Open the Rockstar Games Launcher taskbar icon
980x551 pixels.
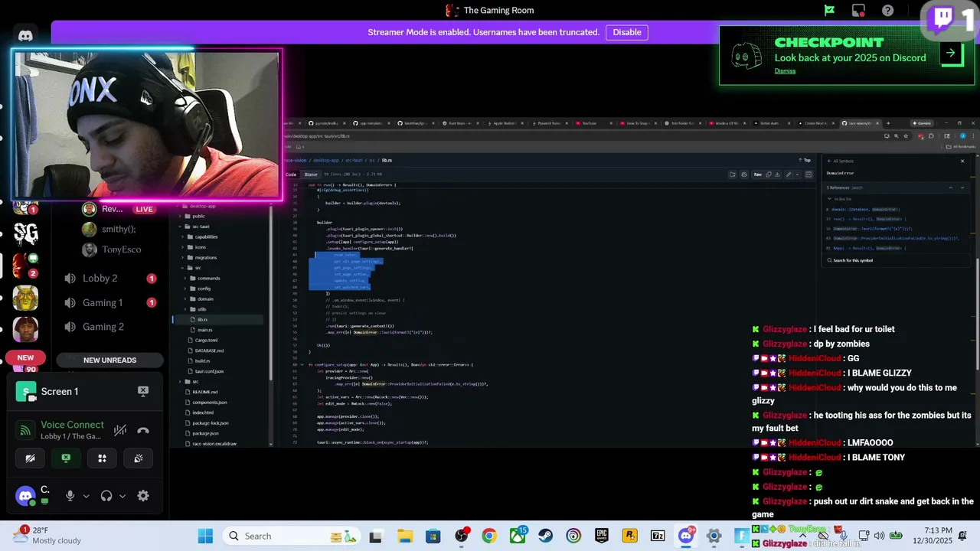click(x=629, y=536)
